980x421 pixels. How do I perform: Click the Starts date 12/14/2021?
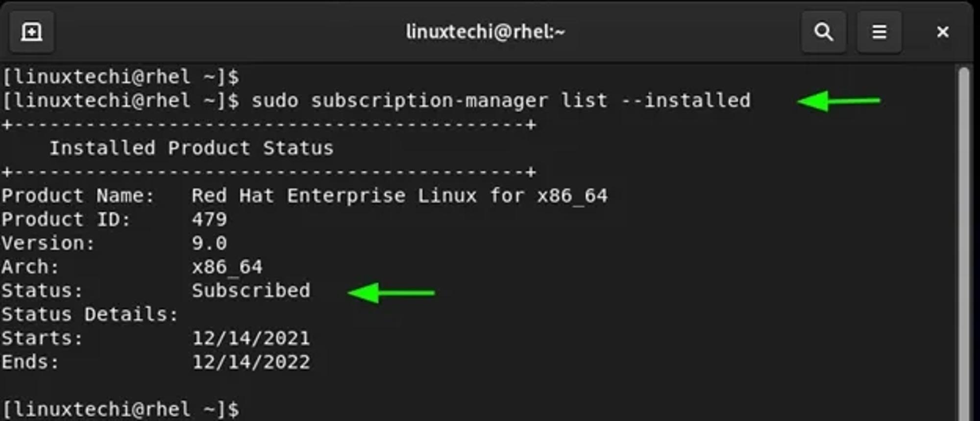click(x=251, y=338)
